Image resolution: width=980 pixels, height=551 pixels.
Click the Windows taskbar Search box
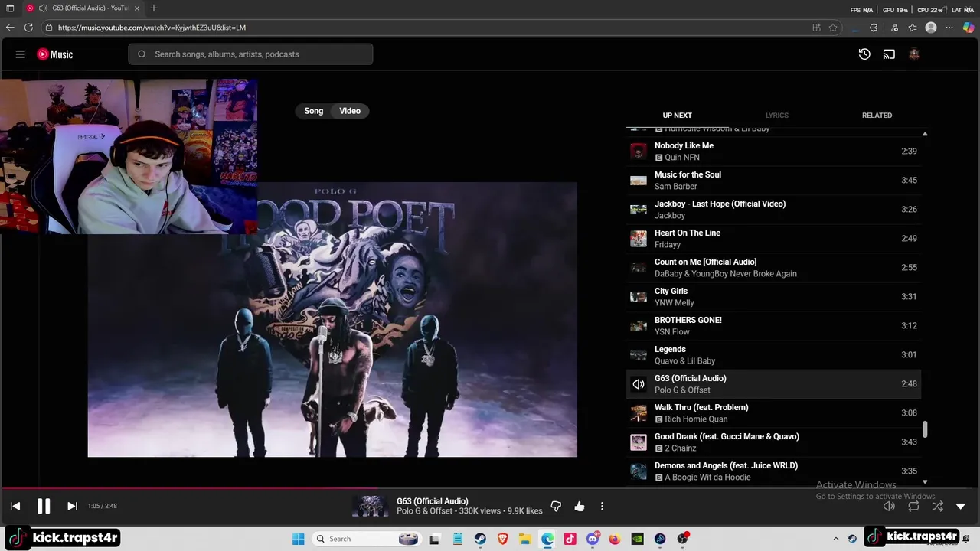[x=368, y=539]
